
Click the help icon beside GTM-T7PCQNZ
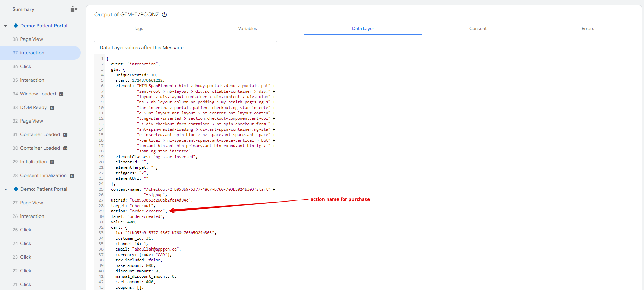point(164,15)
